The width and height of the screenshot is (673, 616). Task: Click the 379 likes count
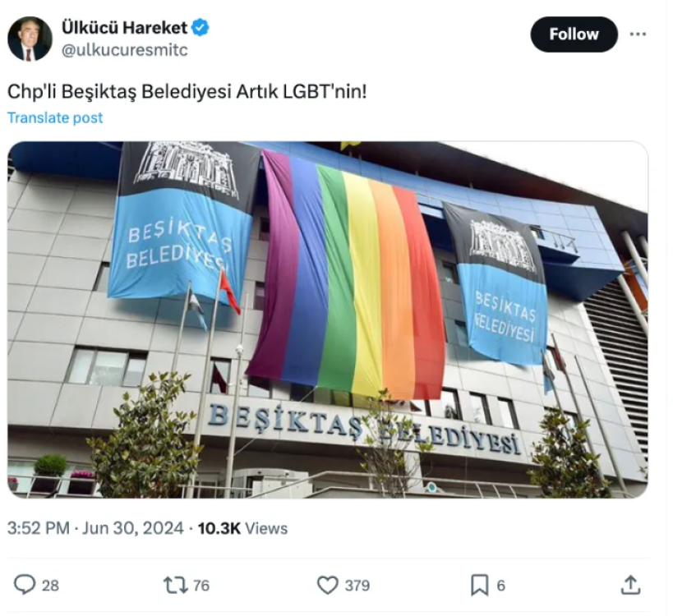(357, 585)
